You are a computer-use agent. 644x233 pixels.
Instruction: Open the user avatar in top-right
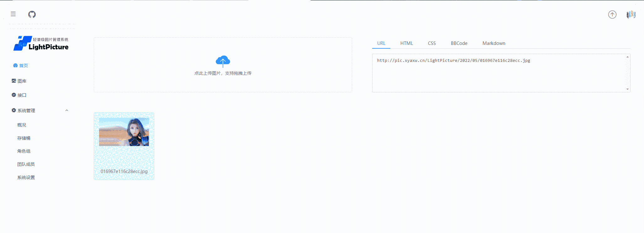click(631, 14)
